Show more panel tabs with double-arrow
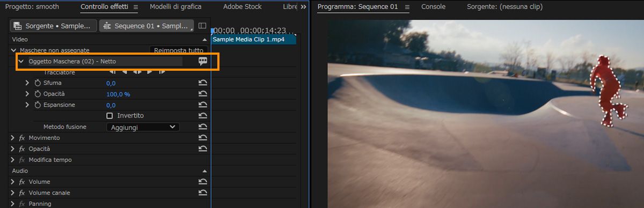Viewport: 644px width, 208px height. click(303, 7)
